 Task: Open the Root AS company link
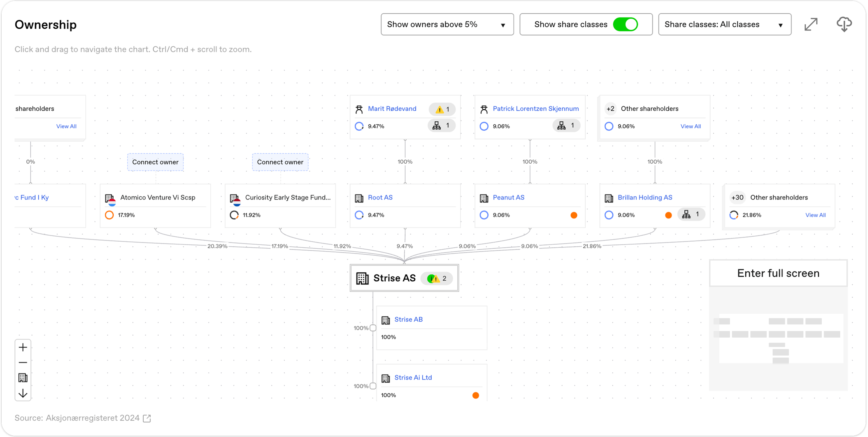(380, 197)
